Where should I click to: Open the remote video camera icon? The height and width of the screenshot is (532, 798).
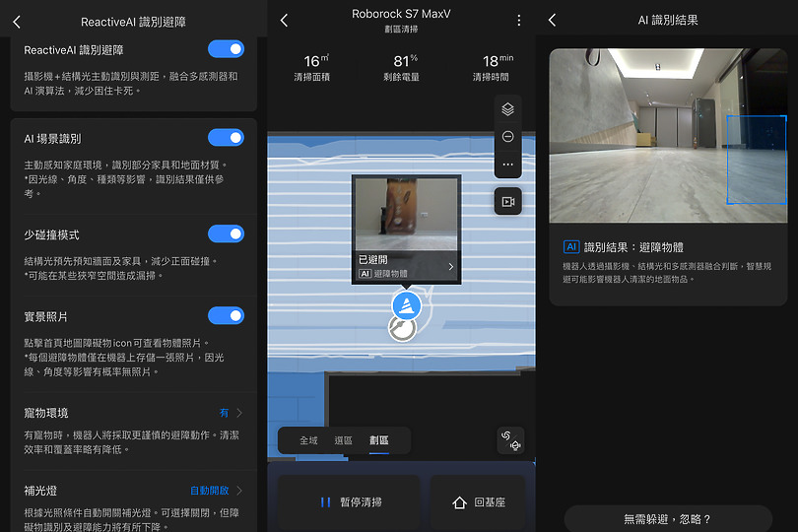point(508,202)
